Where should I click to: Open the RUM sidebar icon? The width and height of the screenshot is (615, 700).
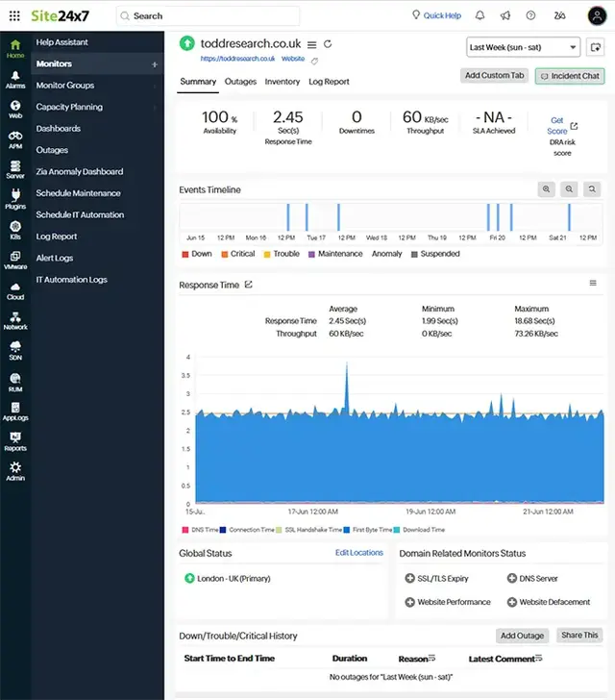click(x=15, y=383)
